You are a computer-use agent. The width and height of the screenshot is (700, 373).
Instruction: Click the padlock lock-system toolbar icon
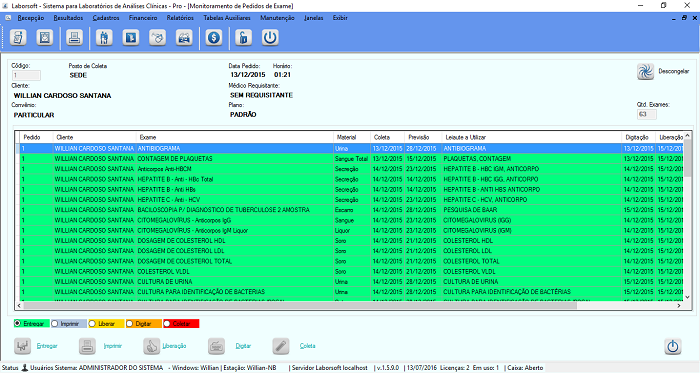tap(243, 37)
